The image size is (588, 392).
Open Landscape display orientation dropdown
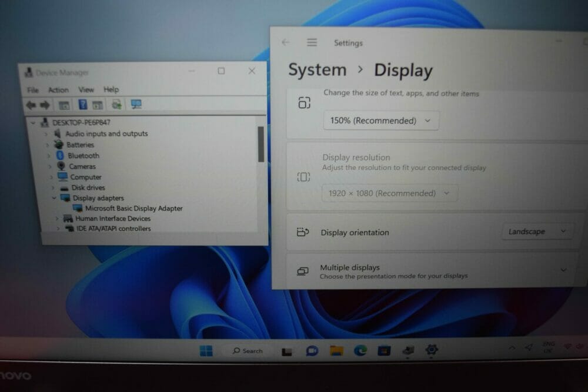[537, 232]
